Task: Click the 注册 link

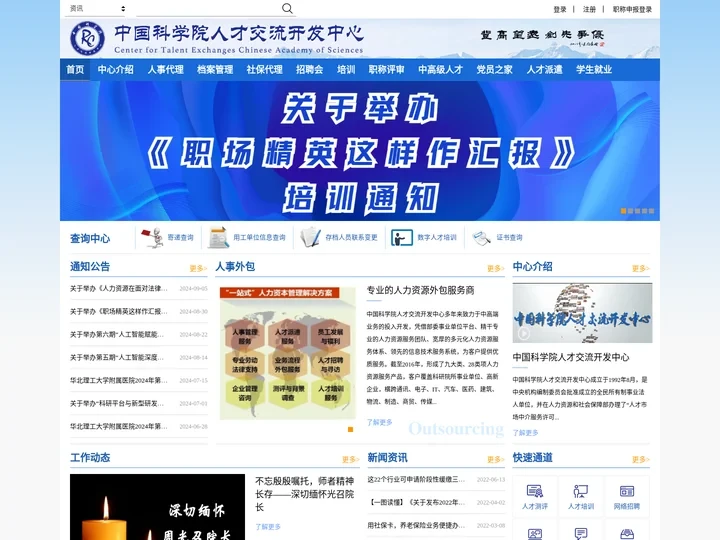Action: pos(589,9)
